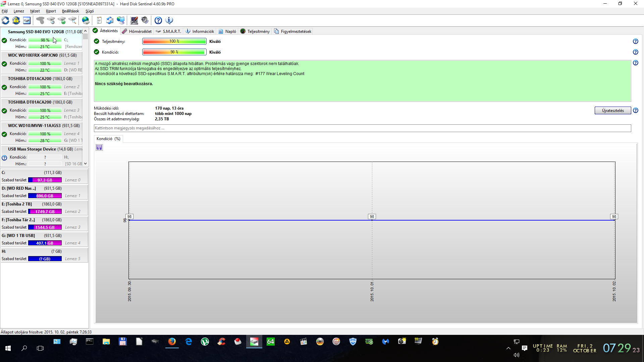Screen dimensions: 644x362
Task: Expand the system tray hidden icons chevron
Action: pyautogui.click(x=508, y=348)
